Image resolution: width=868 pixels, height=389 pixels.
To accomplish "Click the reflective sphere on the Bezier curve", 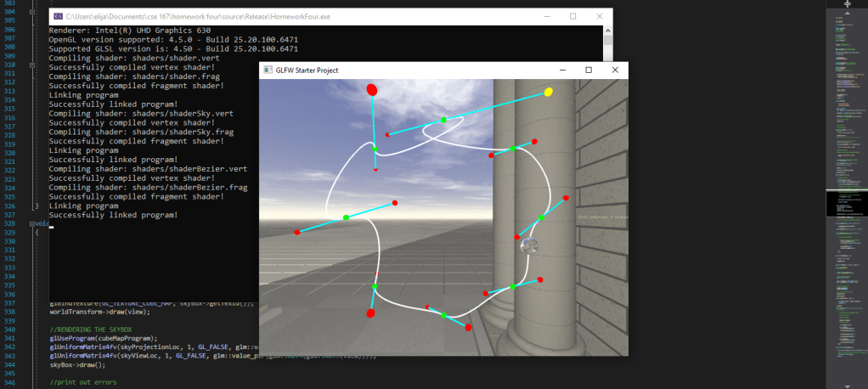I will tap(529, 246).
